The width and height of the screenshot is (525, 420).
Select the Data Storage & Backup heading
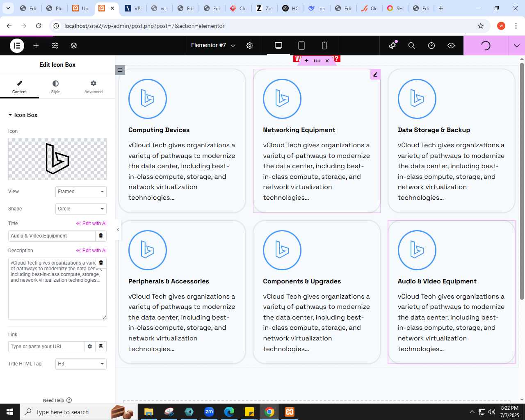point(434,130)
